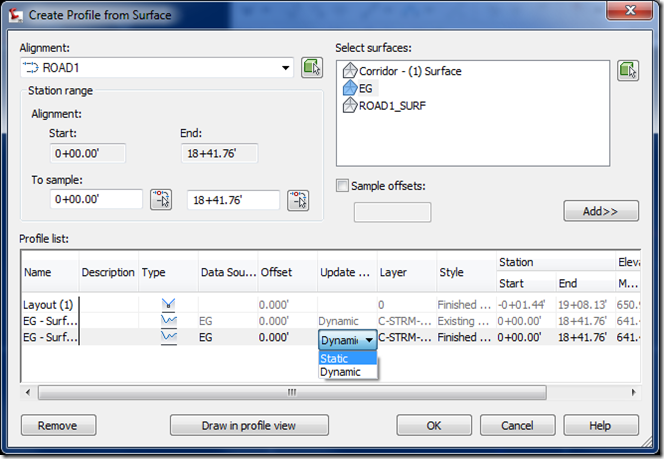This screenshot has height=459, width=664.
Task: Click the start station picker icon
Action: click(161, 200)
